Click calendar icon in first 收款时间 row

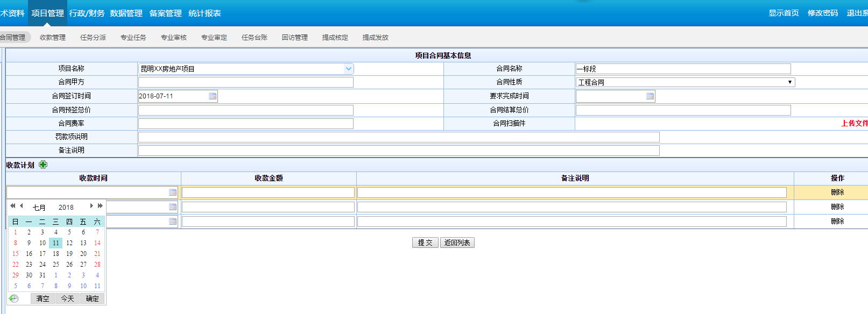173,192
